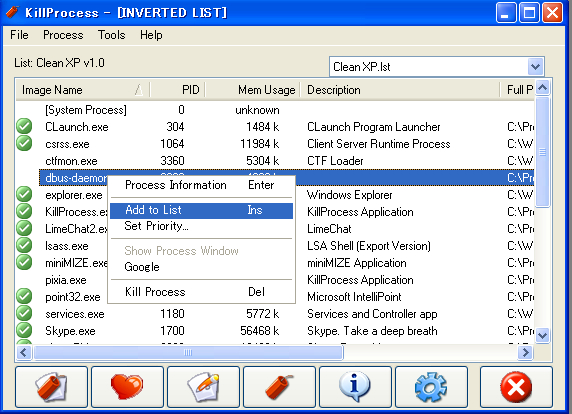The height and width of the screenshot is (414, 572).
Task: Click the dynamite kill process toolbar button
Action: tap(279, 387)
